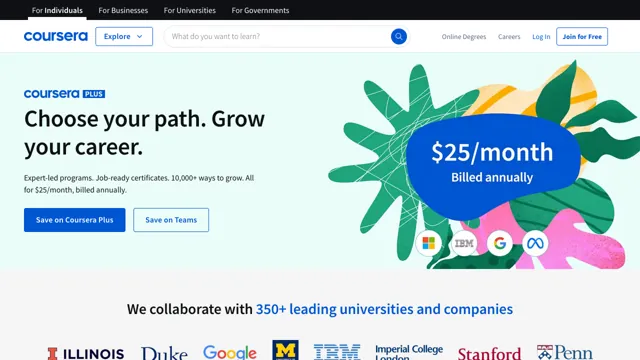Click the Google partner logo
640x360 pixels.
(x=230, y=353)
